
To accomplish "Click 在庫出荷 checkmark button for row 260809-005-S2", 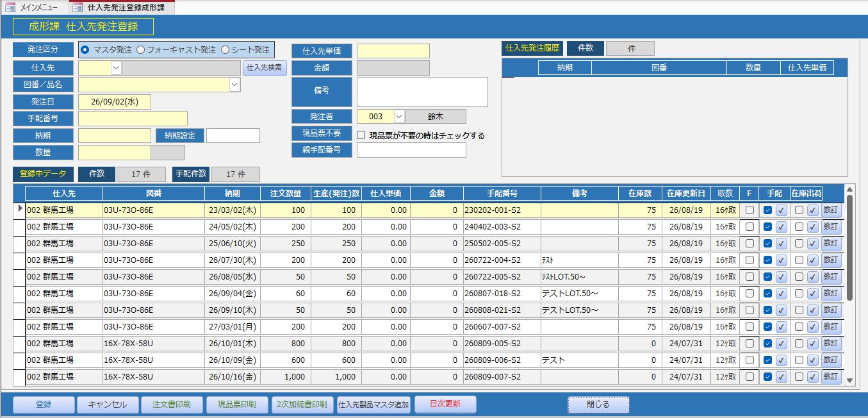I will (812, 343).
